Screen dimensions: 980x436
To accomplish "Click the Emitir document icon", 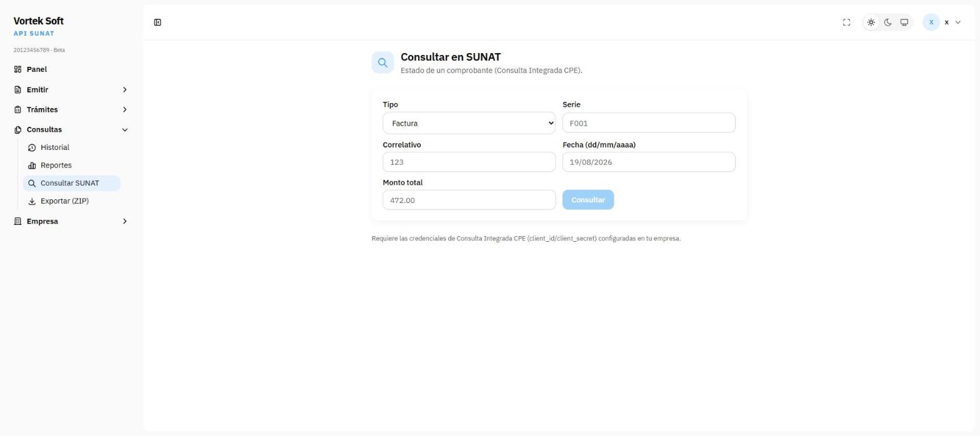I will pos(17,90).
